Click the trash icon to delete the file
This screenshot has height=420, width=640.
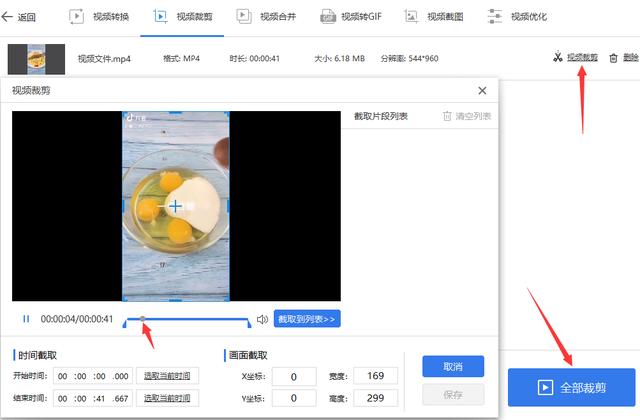coord(613,58)
